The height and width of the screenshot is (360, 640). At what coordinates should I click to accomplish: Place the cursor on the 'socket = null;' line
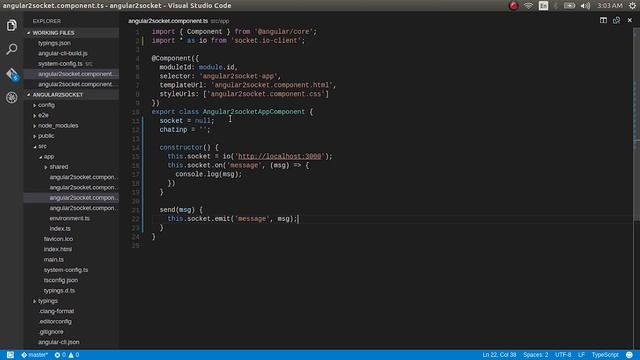(x=187, y=121)
